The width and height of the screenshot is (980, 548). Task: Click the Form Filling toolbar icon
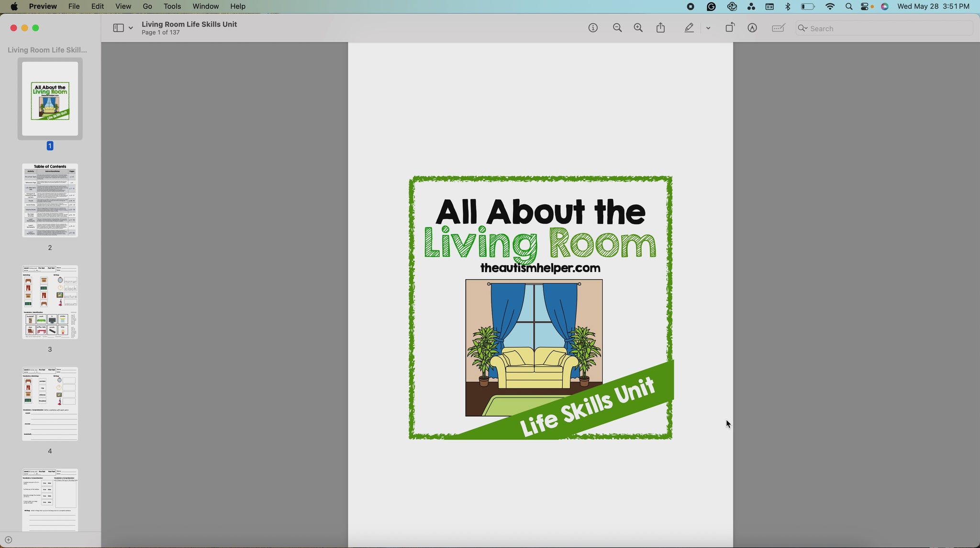[x=779, y=28]
